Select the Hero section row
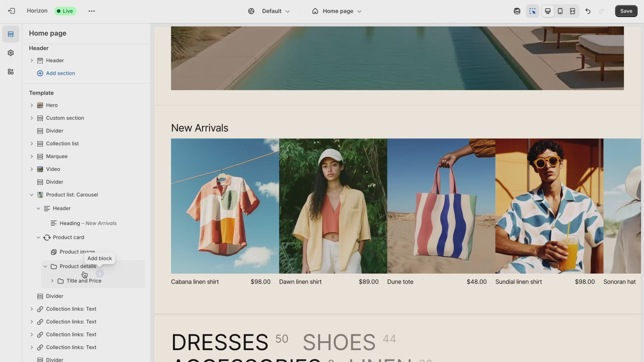 87,105
